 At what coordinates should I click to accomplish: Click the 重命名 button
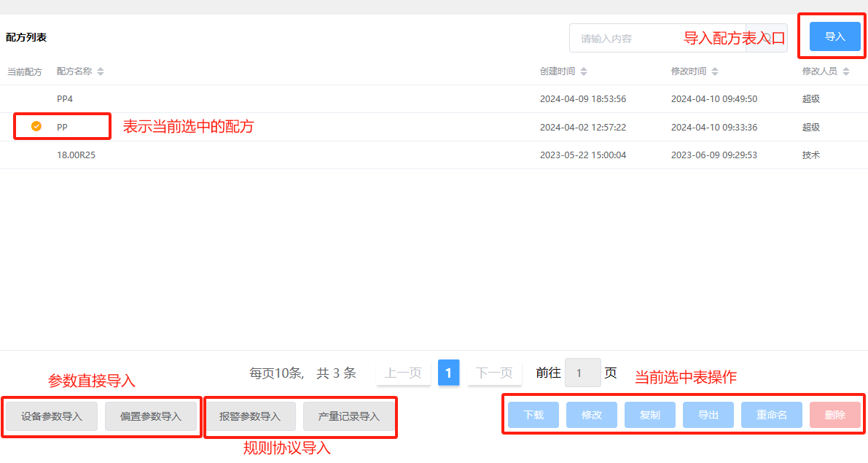click(x=771, y=415)
